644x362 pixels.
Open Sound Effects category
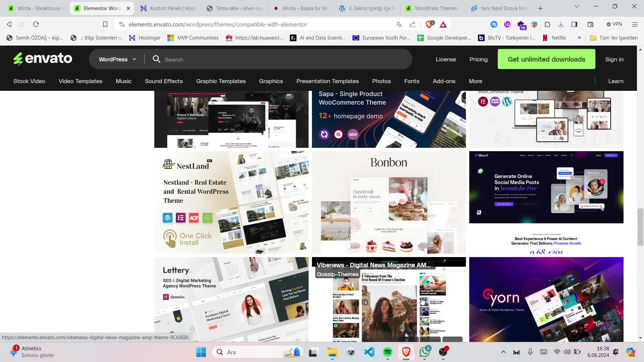(164, 81)
